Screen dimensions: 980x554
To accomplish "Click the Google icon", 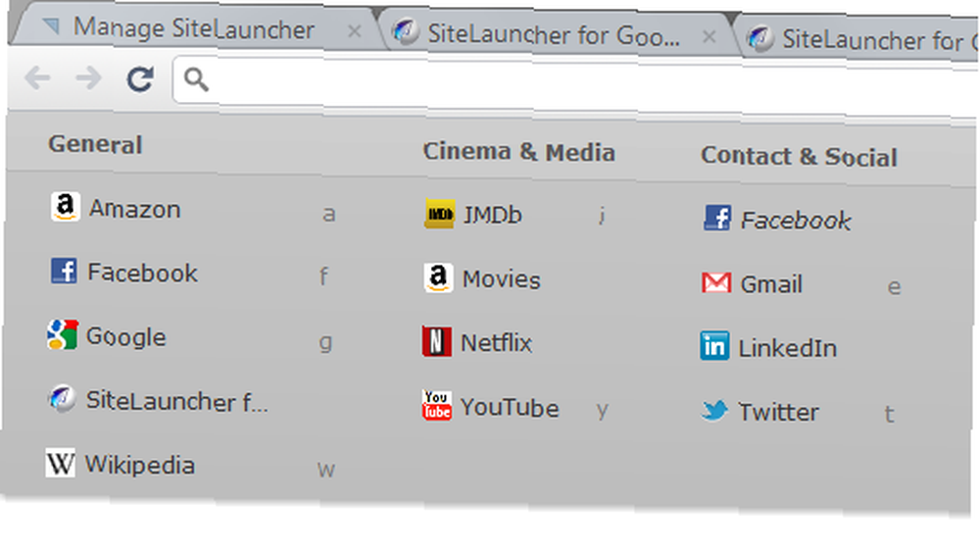I will 63,334.
